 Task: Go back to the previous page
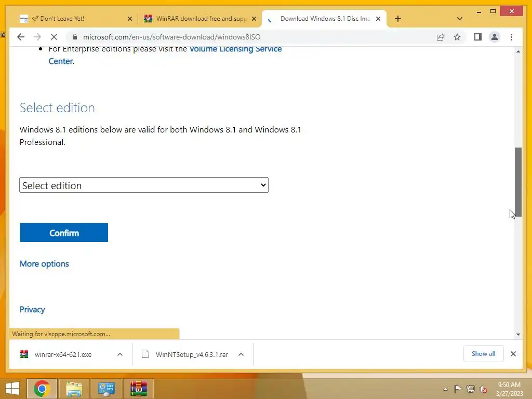(21, 37)
